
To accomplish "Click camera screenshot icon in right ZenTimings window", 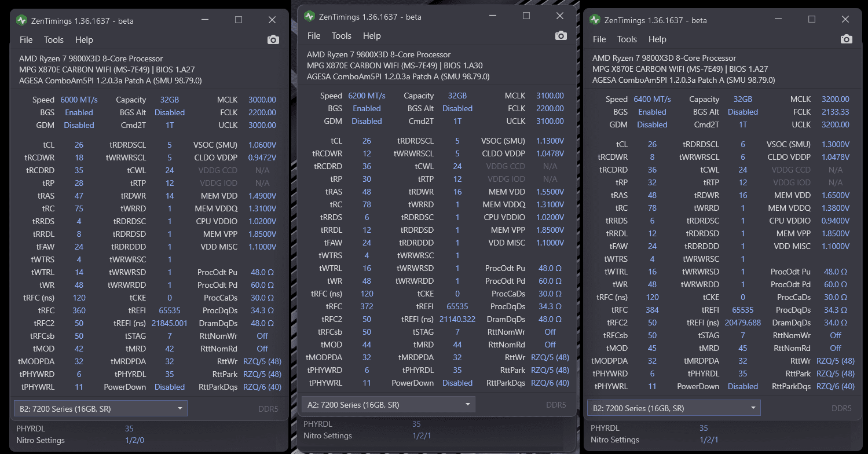I will click(x=846, y=39).
